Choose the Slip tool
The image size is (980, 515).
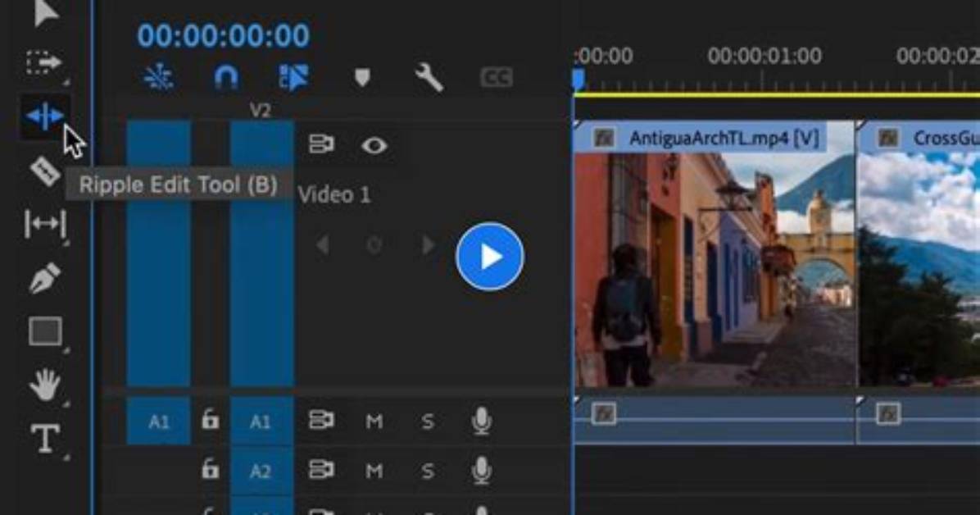pos(45,224)
